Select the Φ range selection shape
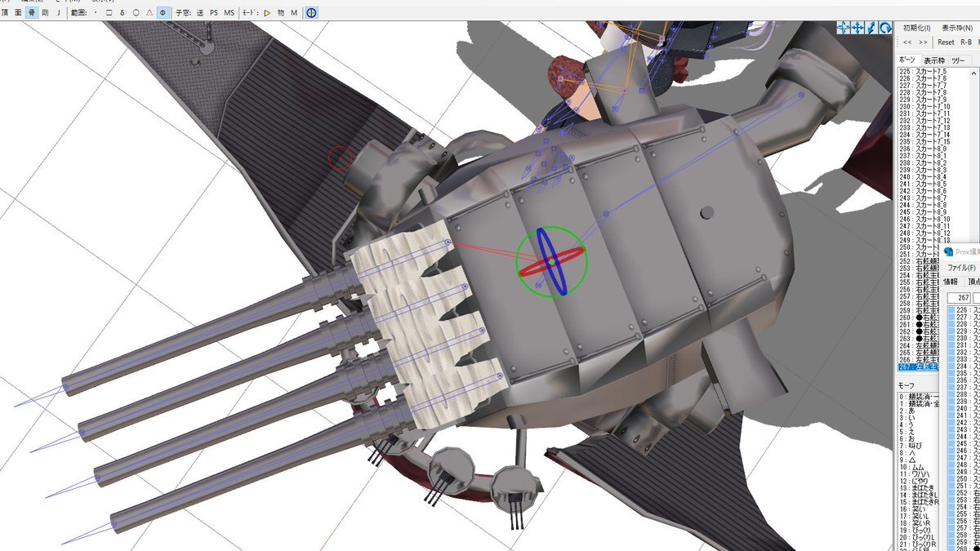980x551 pixels. pos(163,13)
